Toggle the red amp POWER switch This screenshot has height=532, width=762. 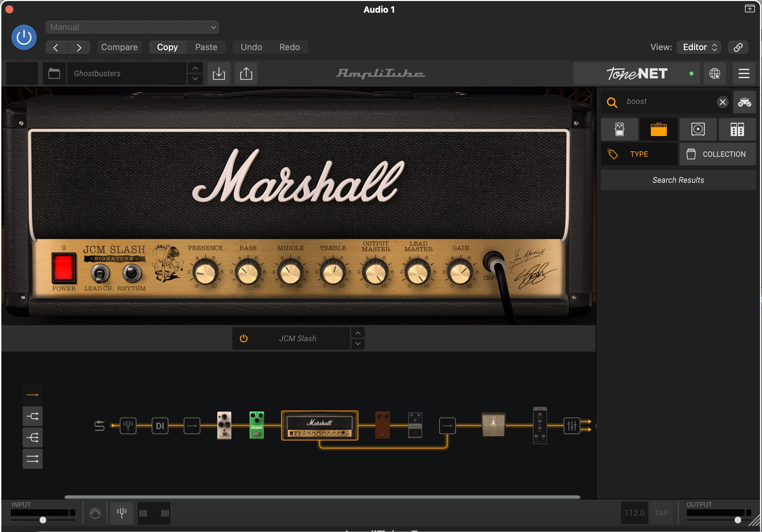coord(63,268)
